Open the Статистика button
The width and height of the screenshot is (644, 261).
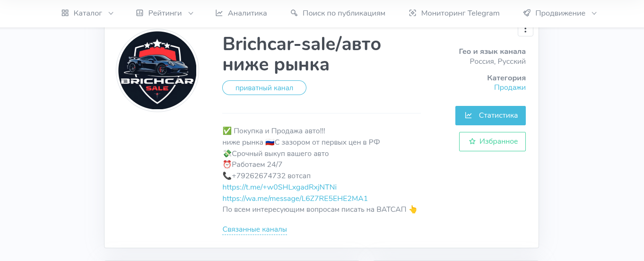tap(490, 115)
